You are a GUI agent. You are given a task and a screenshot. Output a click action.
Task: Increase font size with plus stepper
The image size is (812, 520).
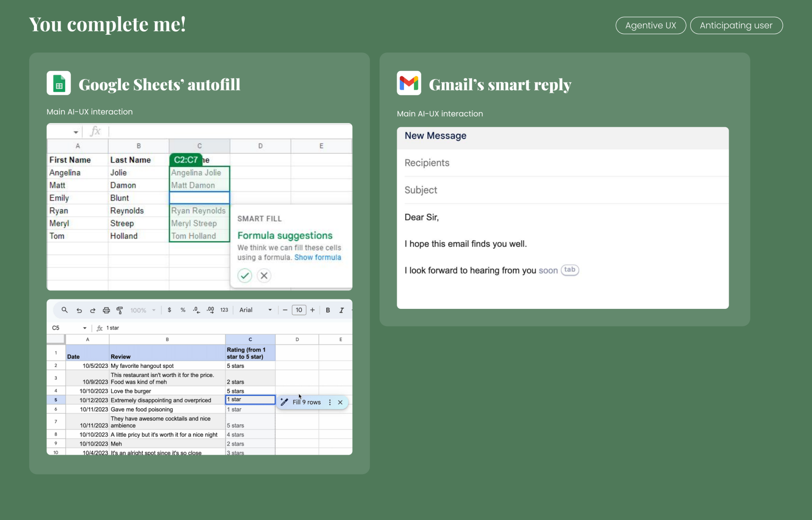point(312,310)
